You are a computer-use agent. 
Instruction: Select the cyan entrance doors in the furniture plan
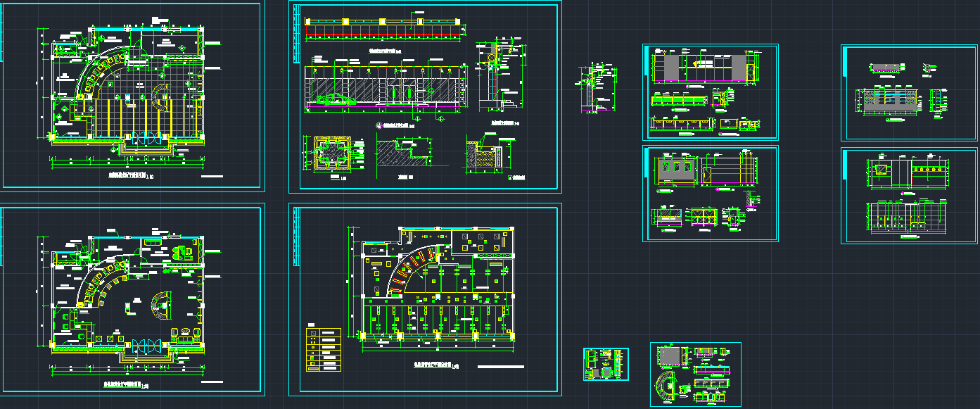[148, 345]
